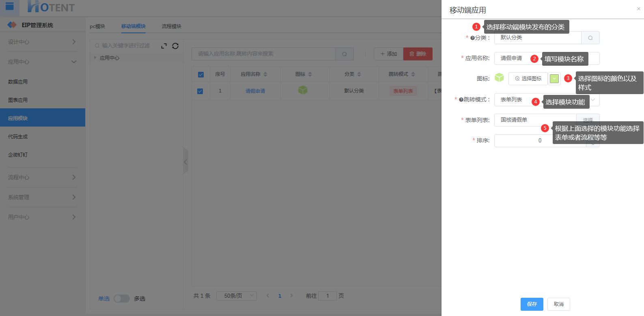
Task: Collapse the tree panel with the side handle
Action: 186,161
